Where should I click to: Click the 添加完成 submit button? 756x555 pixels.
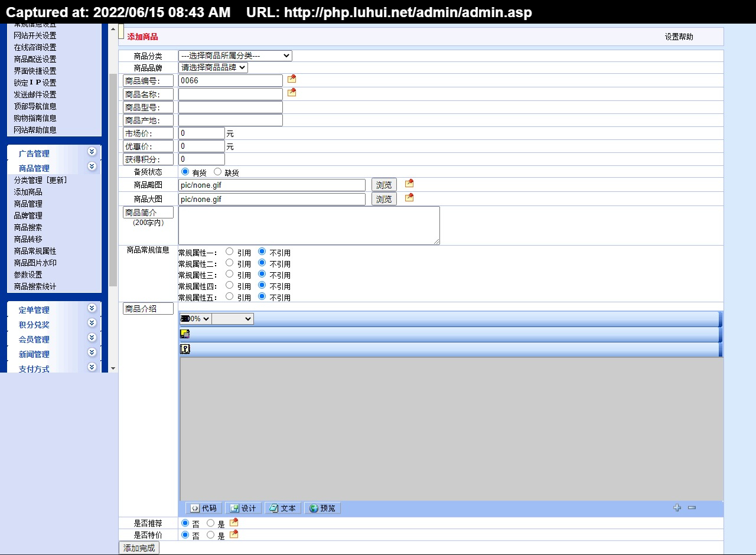139,548
